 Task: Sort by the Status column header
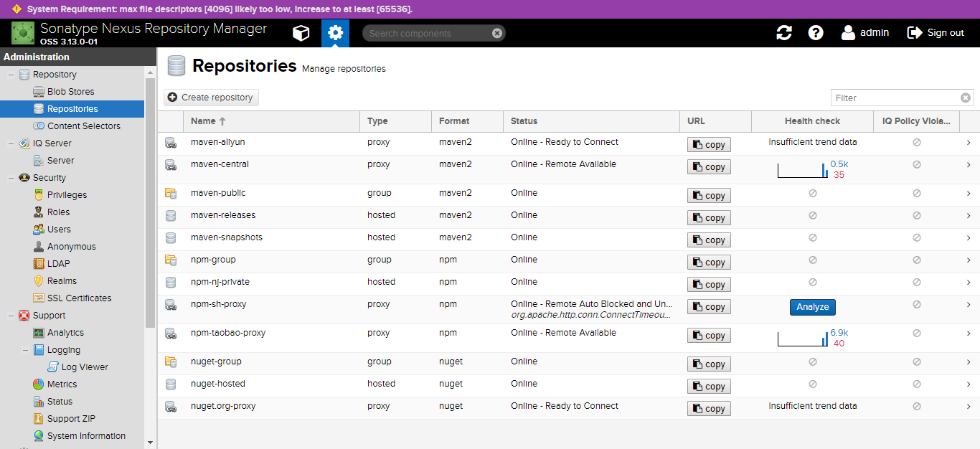click(591, 121)
